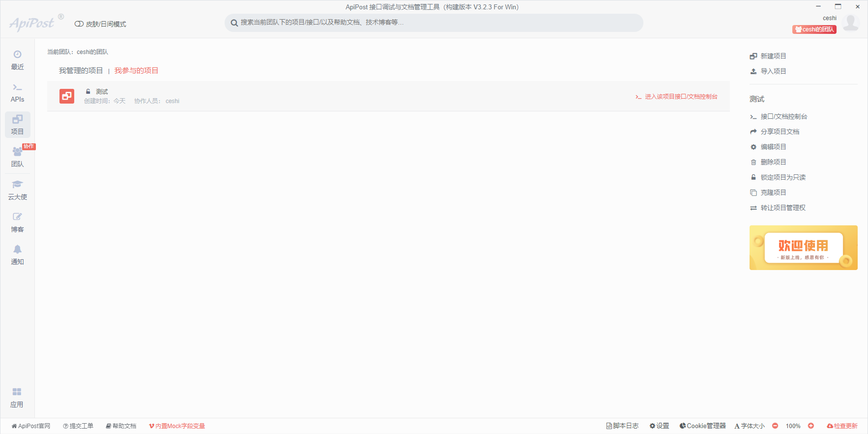Select 转让项目管理权 option
The image size is (868, 434).
click(778, 208)
